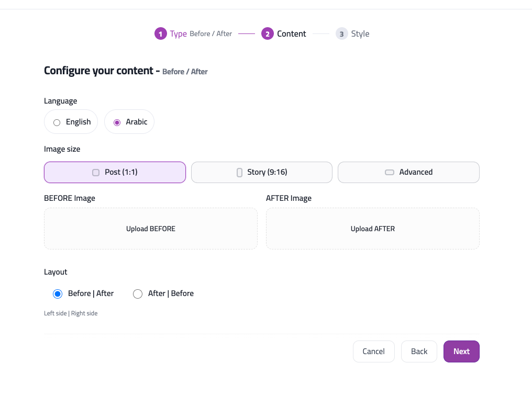Click the step 3 circle indicator
This screenshot has width=532, height=409.
(x=341, y=33)
